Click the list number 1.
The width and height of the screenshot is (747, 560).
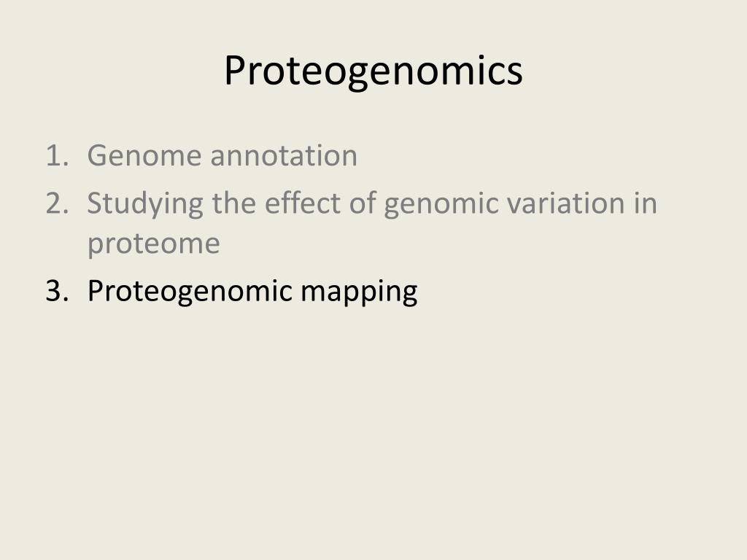tap(57, 156)
